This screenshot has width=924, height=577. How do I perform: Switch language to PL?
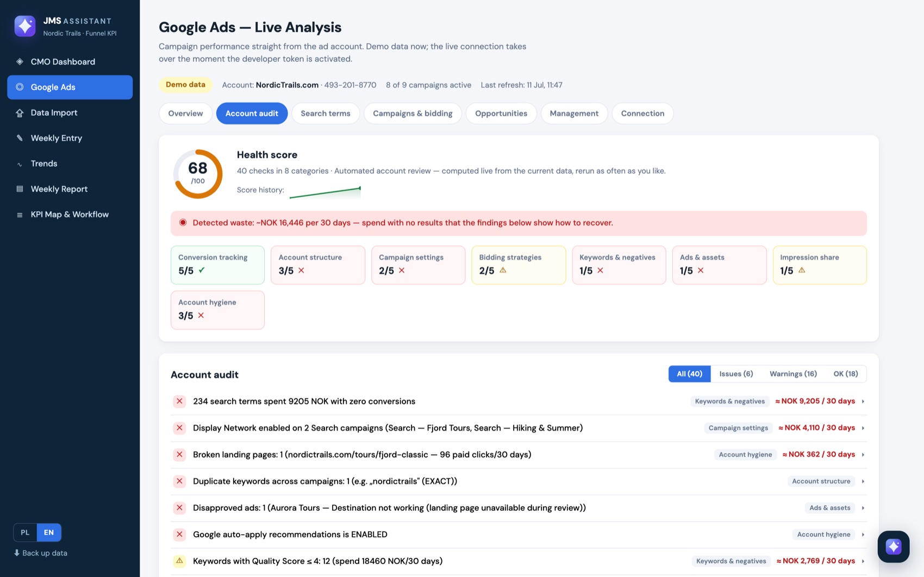pos(25,532)
